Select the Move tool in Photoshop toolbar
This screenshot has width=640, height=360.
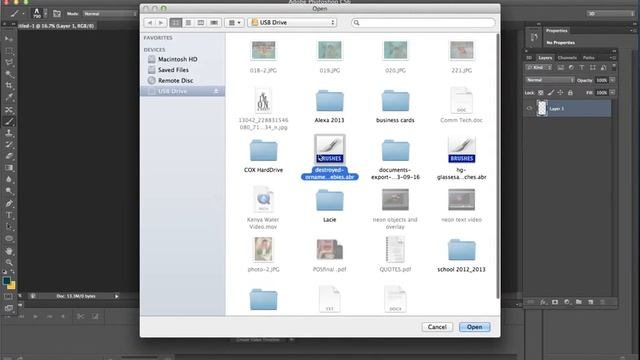pos(9,39)
